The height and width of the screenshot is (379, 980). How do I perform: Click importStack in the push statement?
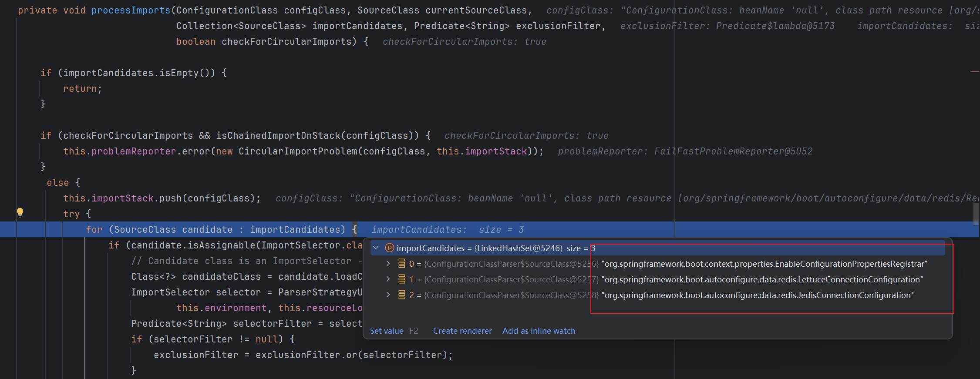122,198
